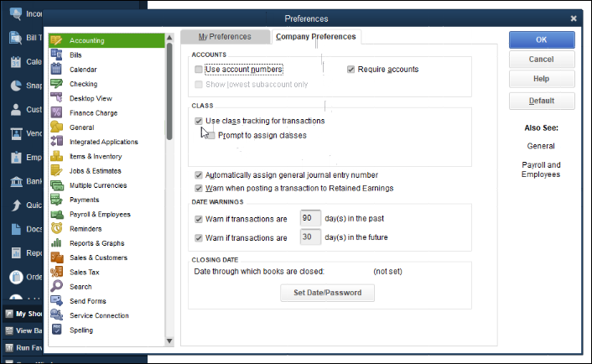Close the Preferences dialog
Image resolution: width=592 pixels, height=364 pixels.
pos(574,18)
